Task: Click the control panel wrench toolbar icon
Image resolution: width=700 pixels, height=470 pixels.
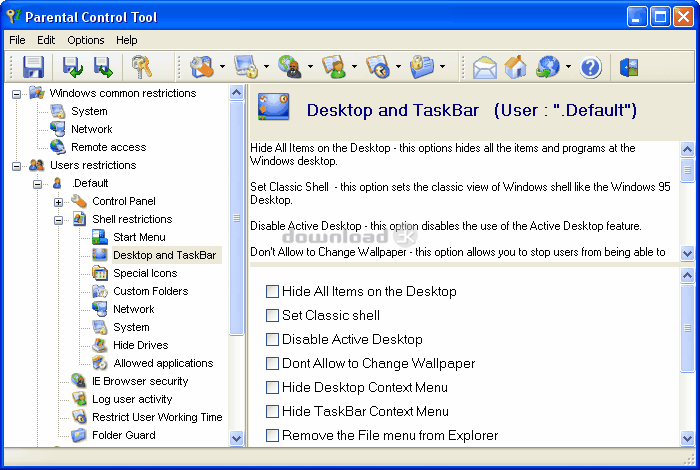Action: point(202,67)
